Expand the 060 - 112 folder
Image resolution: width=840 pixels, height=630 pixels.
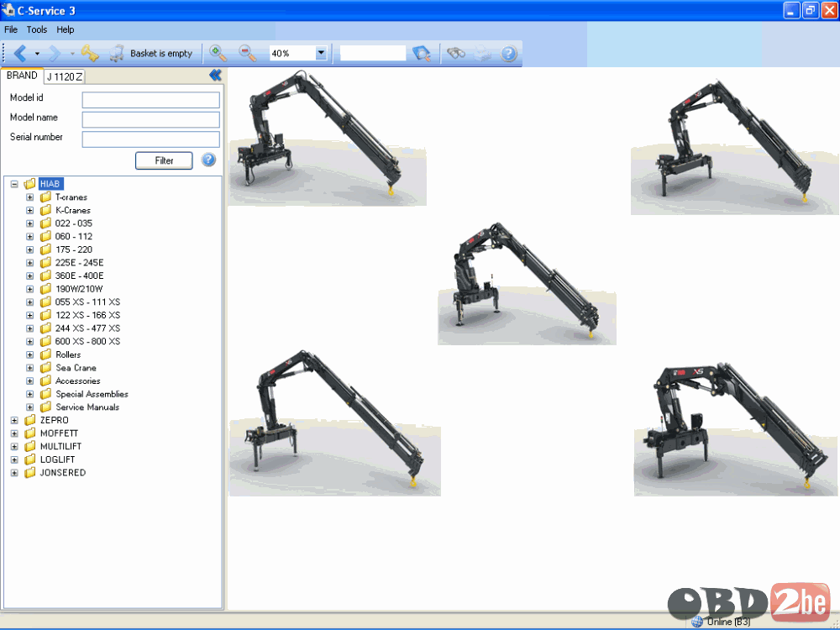tap(30, 237)
